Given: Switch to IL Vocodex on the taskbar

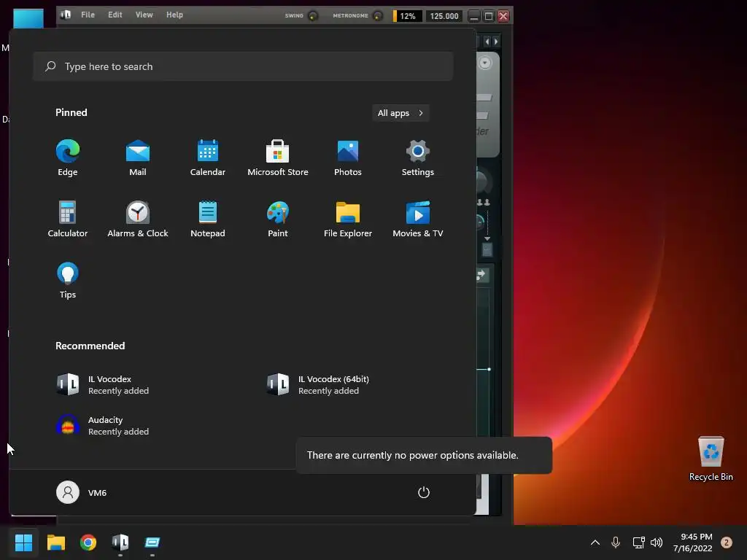Looking at the screenshot, I should [x=120, y=542].
